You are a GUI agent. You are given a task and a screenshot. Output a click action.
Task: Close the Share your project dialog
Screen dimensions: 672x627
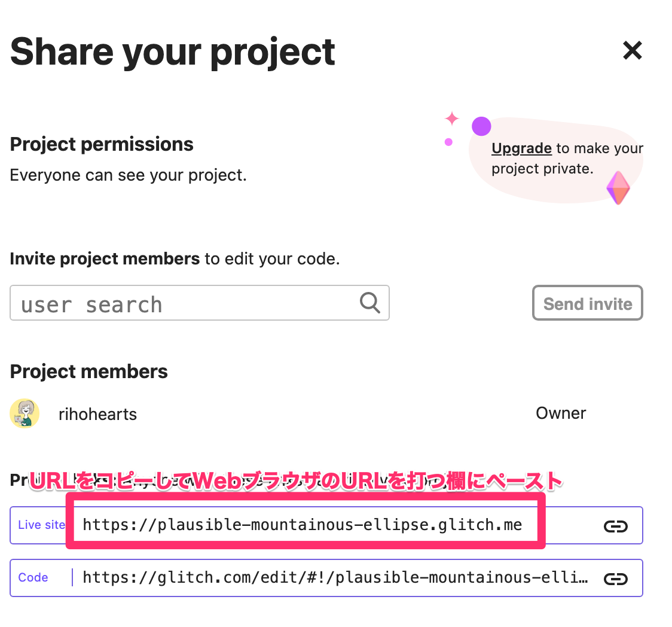(632, 51)
